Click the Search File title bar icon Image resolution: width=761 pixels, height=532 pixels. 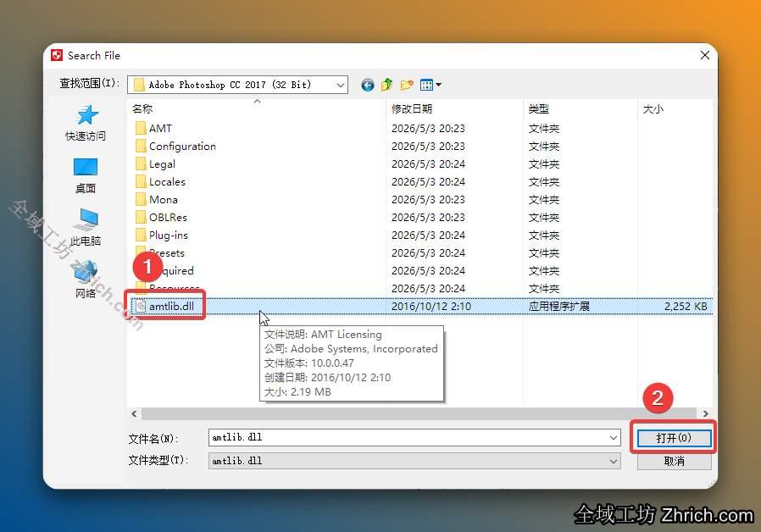click(x=57, y=55)
